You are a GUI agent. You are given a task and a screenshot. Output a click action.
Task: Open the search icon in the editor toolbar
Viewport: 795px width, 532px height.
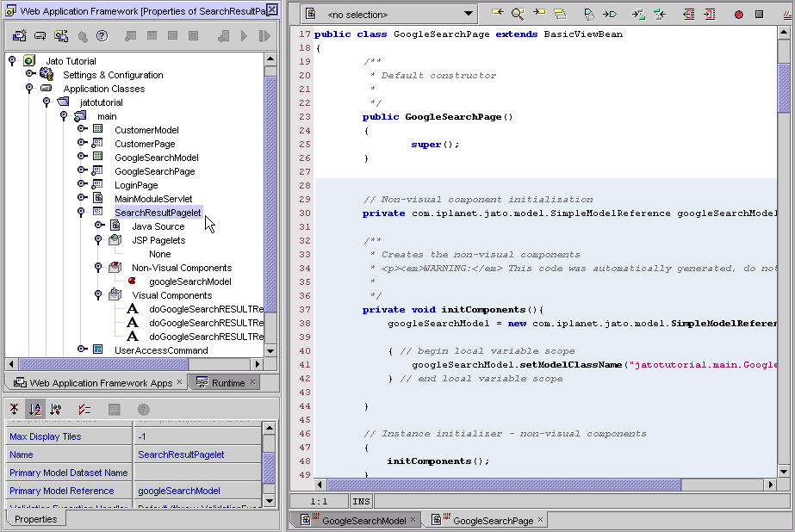pyautogui.click(x=517, y=14)
